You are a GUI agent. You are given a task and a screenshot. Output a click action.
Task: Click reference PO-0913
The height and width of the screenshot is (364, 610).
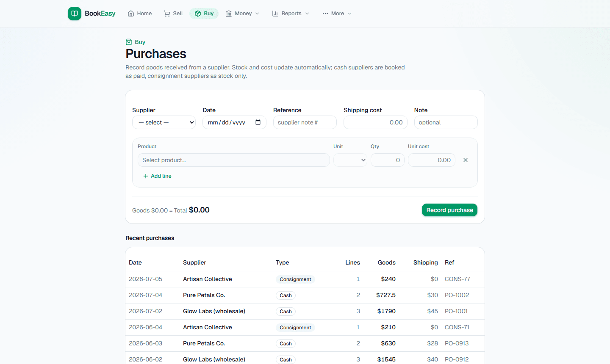[x=457, y=343]
